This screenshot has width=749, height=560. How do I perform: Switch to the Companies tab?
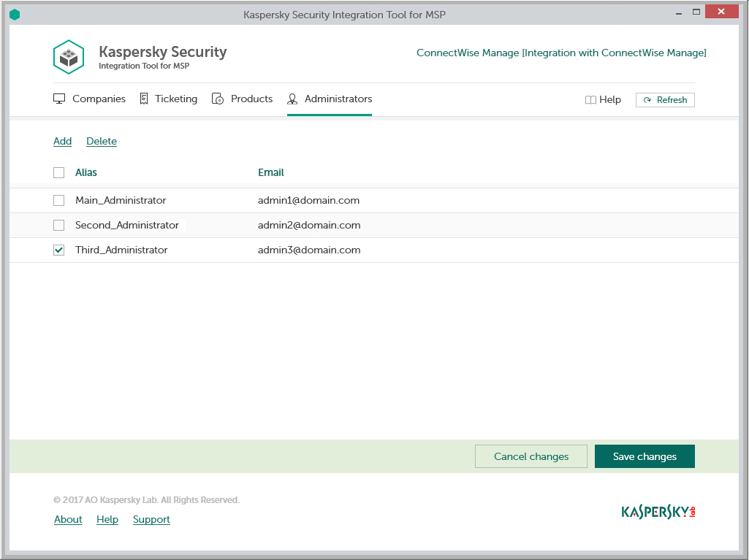99,99
